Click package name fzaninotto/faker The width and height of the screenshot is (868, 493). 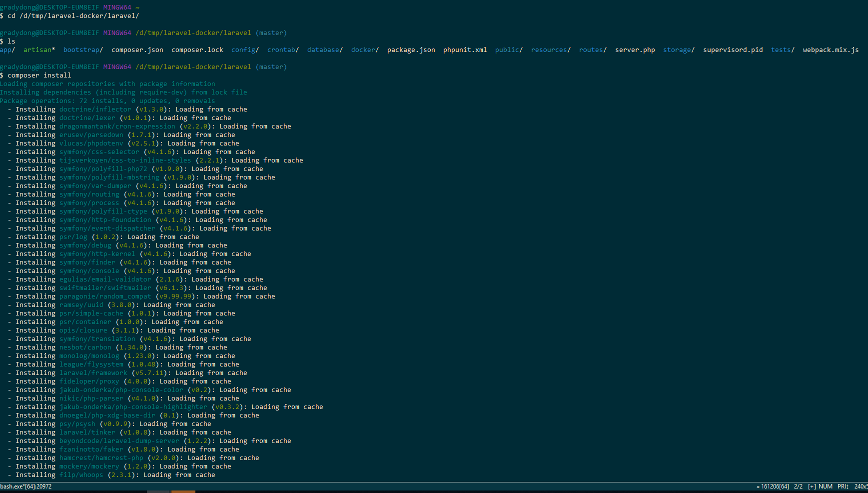(91, 449)
